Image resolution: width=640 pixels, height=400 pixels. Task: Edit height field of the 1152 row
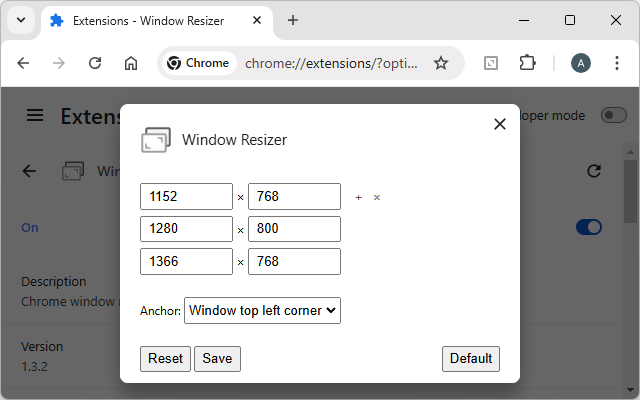click(294, 196)
